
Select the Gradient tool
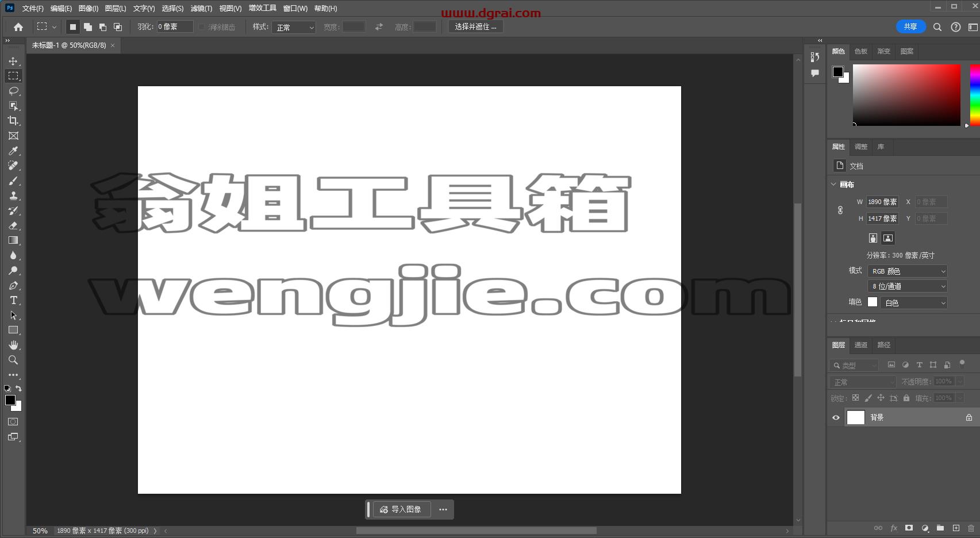coord(13,240)
